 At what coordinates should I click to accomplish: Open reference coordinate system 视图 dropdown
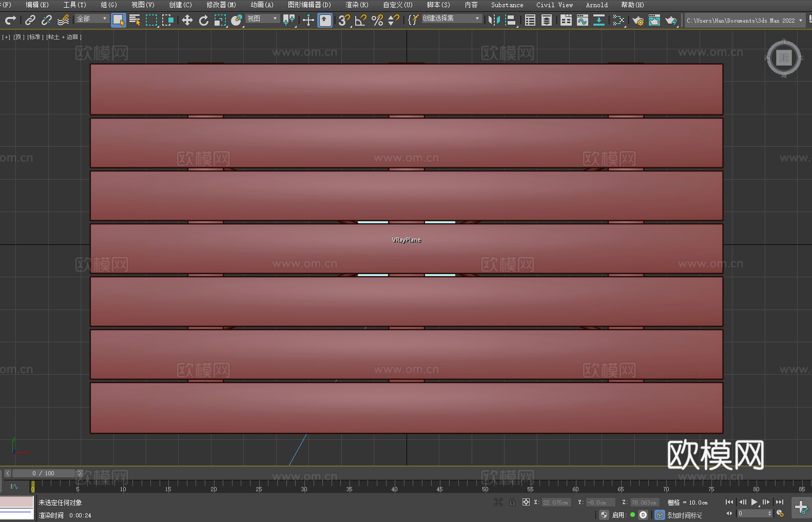pyautogui.click(x=262, y=18)
